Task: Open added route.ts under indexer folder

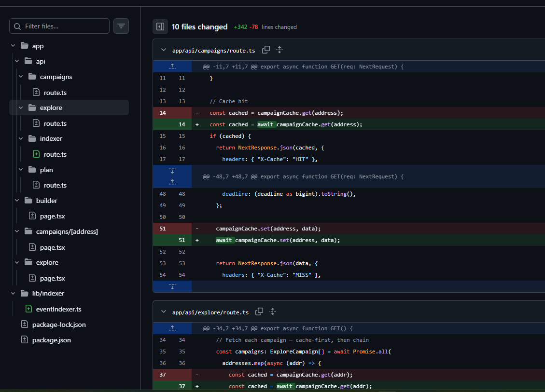Action: coord(55,154)
